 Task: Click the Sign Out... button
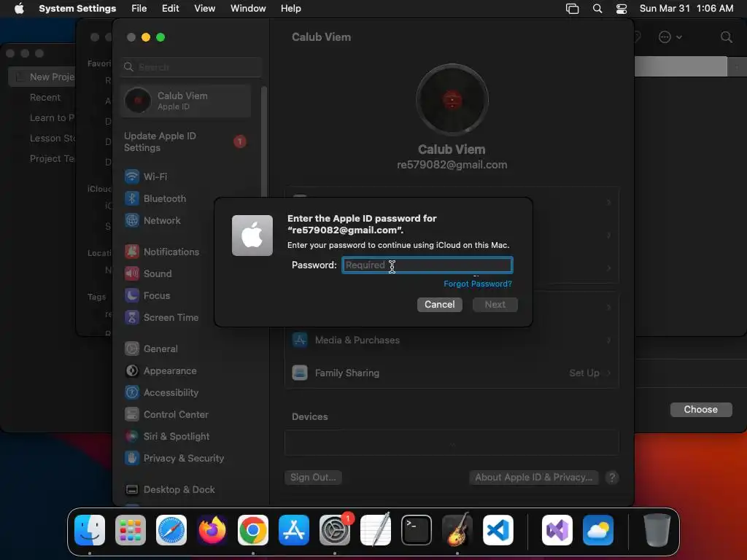(313, 477)
